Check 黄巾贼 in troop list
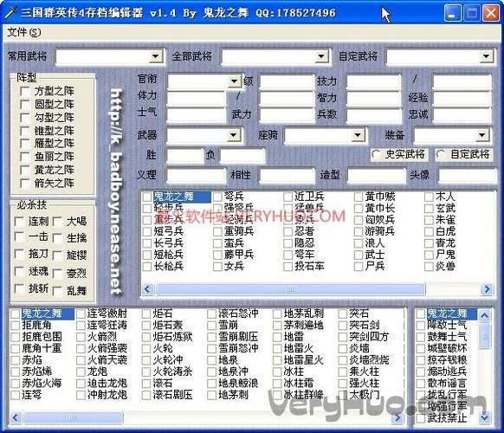This screenshot has height=433, width=504. [x=359, y=197]
